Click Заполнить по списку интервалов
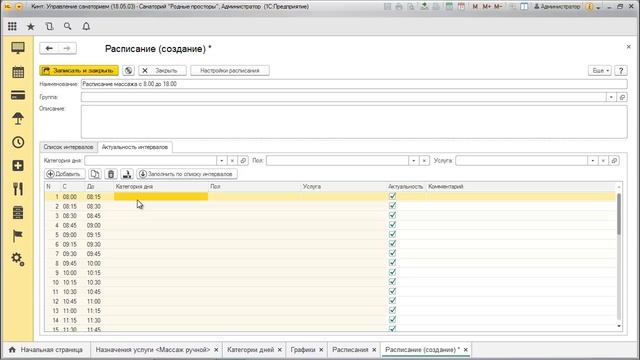Image resolution: width=640 pixels, height=360 pixels. point(187,174)
